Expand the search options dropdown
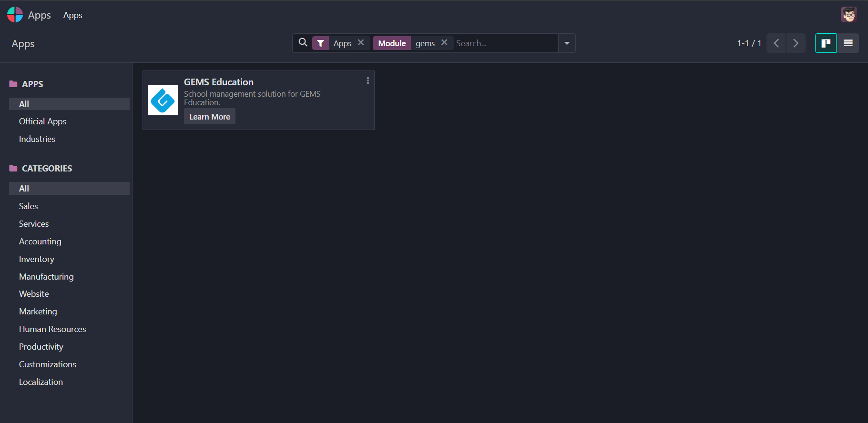The image size is (868, 423). coord(567,43)
